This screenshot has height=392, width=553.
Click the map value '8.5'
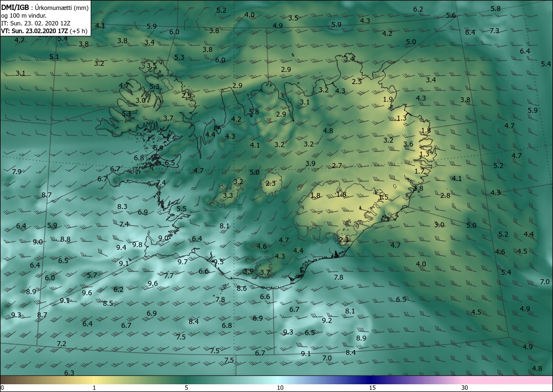108,303
